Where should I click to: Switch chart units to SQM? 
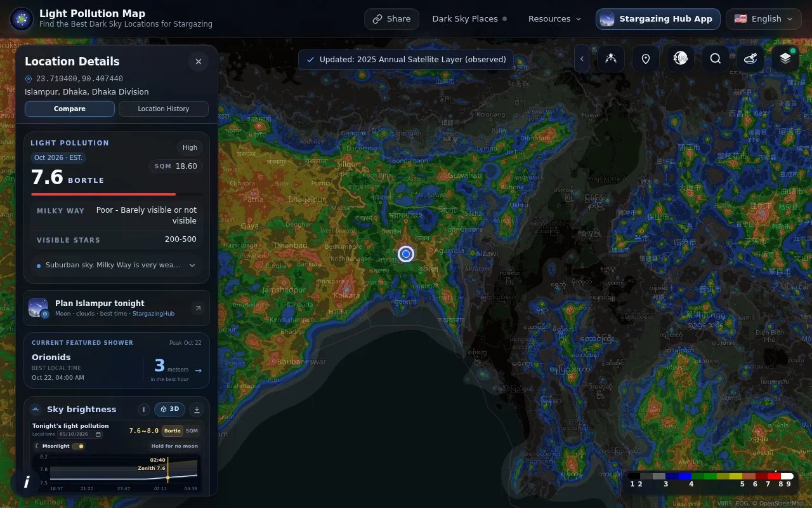pyautogui.click(x=192, y=431)
